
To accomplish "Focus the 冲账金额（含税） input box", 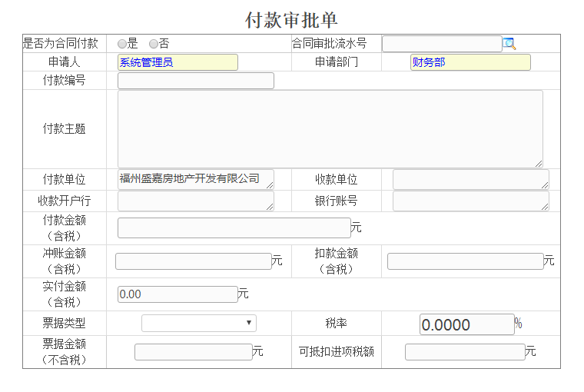I will [193, 261].
